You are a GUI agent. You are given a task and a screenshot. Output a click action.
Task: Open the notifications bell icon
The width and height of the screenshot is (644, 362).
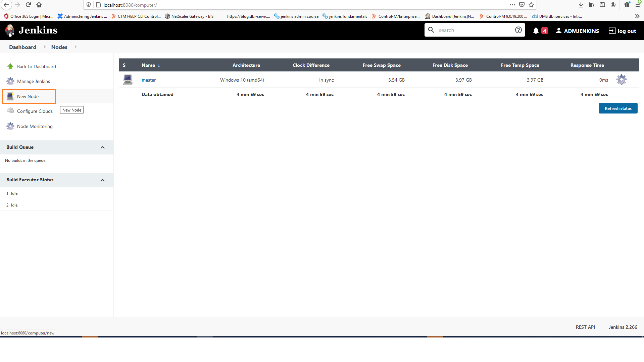point(536,31)
